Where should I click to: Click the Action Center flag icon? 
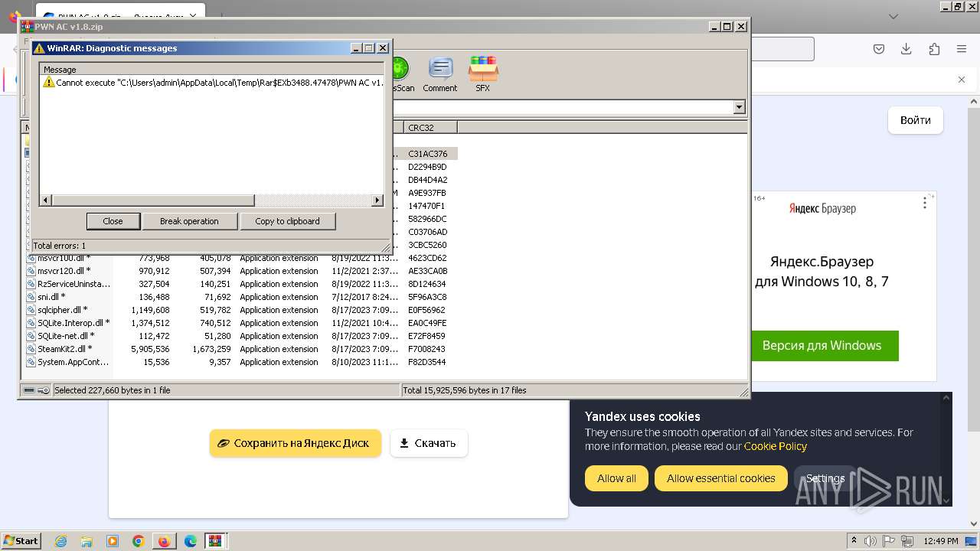[x=890, y=541]
